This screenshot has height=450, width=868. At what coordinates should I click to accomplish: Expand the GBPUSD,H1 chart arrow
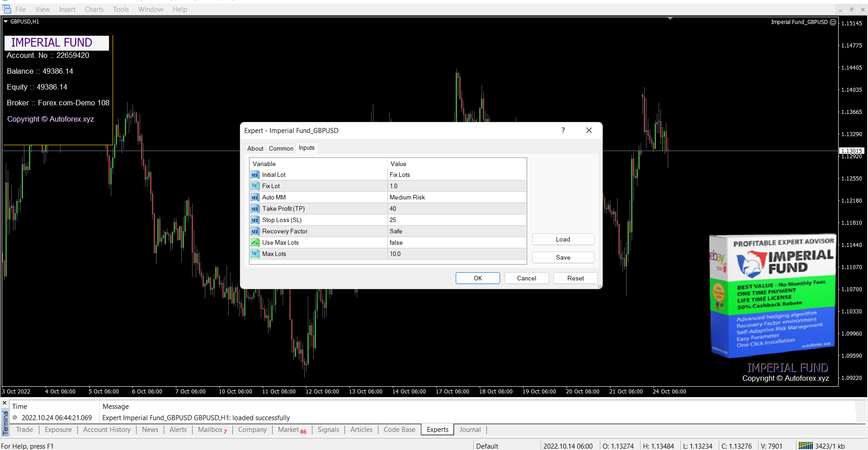(x=6, y=21)
